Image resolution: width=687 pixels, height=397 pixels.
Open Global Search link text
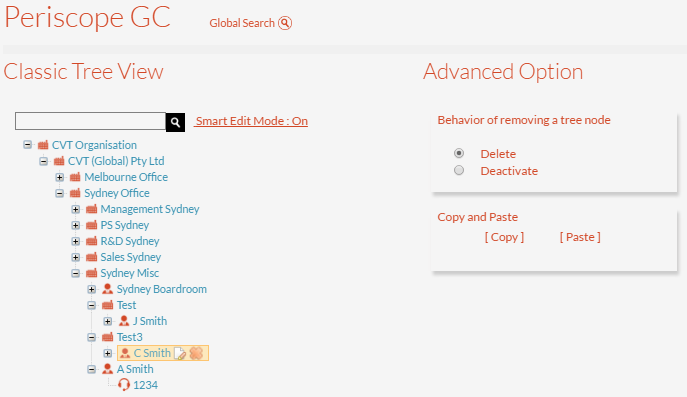point(242,23)
